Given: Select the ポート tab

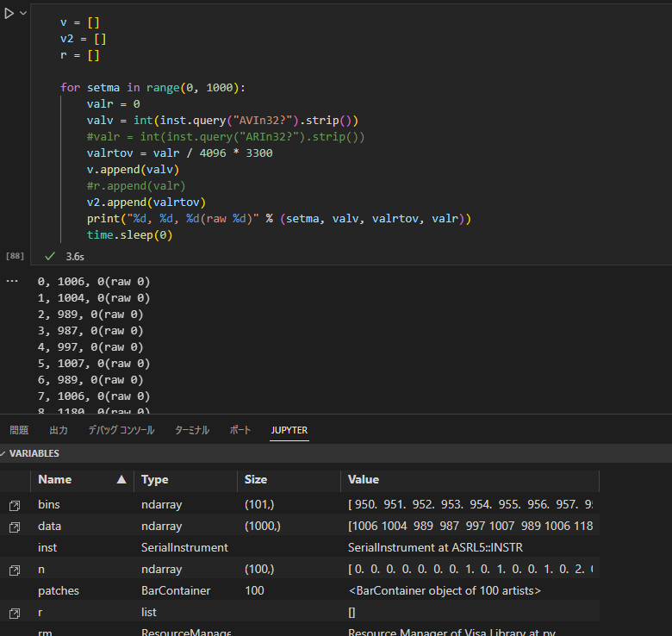Looking at the screenshot, I should point(240,430).
